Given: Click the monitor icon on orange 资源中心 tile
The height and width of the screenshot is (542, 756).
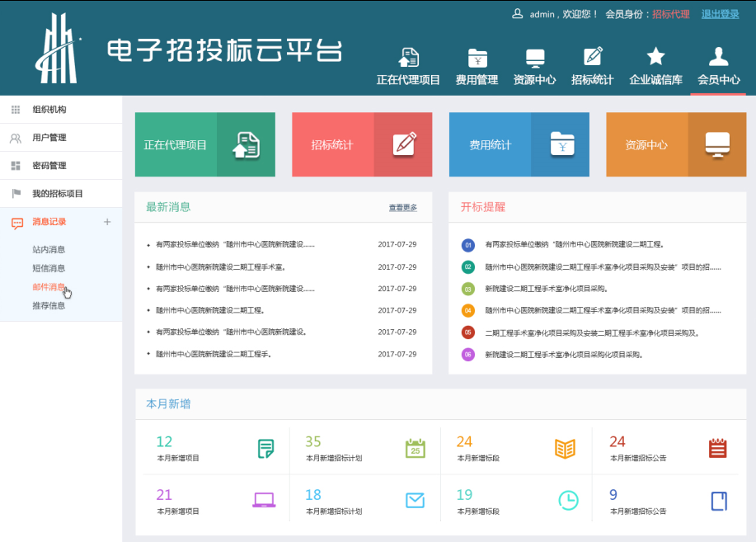Looking at the screenshot, I should point(716,144).
